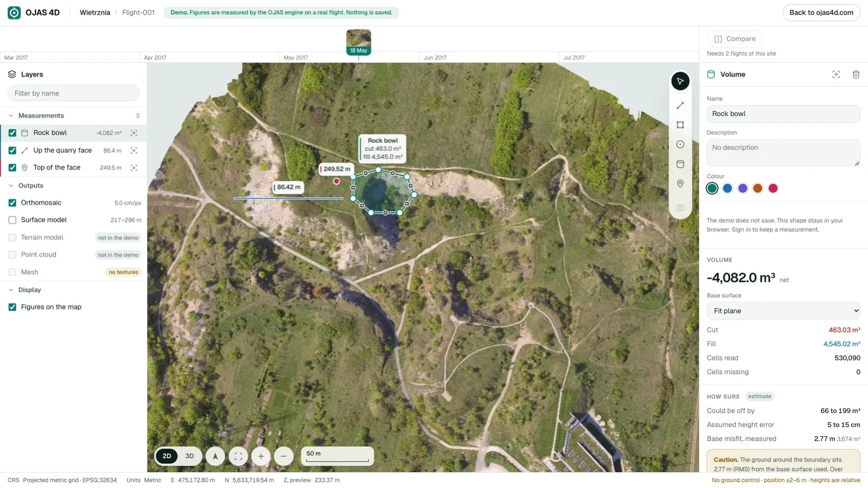Zoom in on the map
The image size is (868, 488).
point(261,457)
